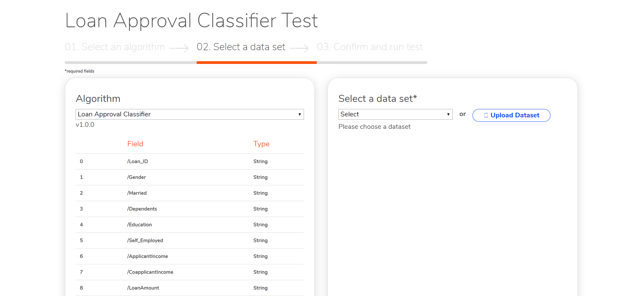Click the /Self_Employed field name
This screenshot has height=296, width=644.
click(x=145, y=240)
